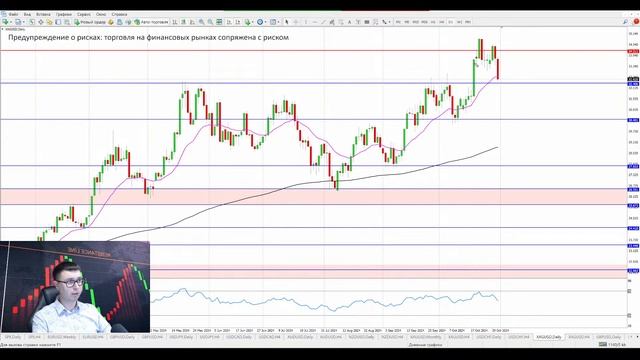Image resolution: width=640 pixels, height=360 pixels.
Task: Switch timeframe to M1
Action: coord(398,22)
